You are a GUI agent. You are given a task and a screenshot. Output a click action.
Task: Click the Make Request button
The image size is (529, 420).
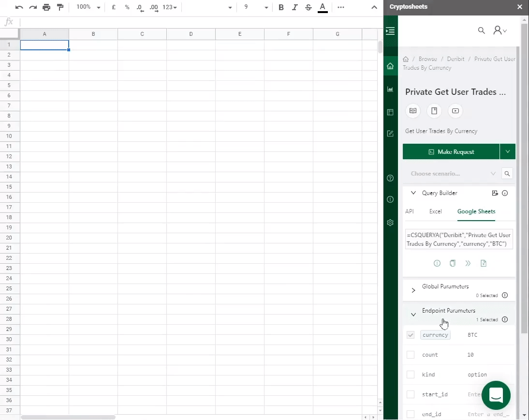pyautogui.click(x=451, y=151)
